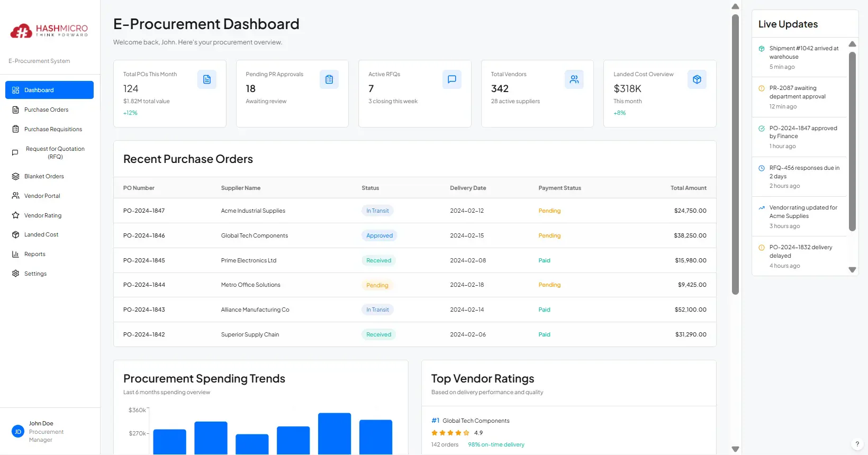Click the tallest bar in spending chart

coord(334,434)
